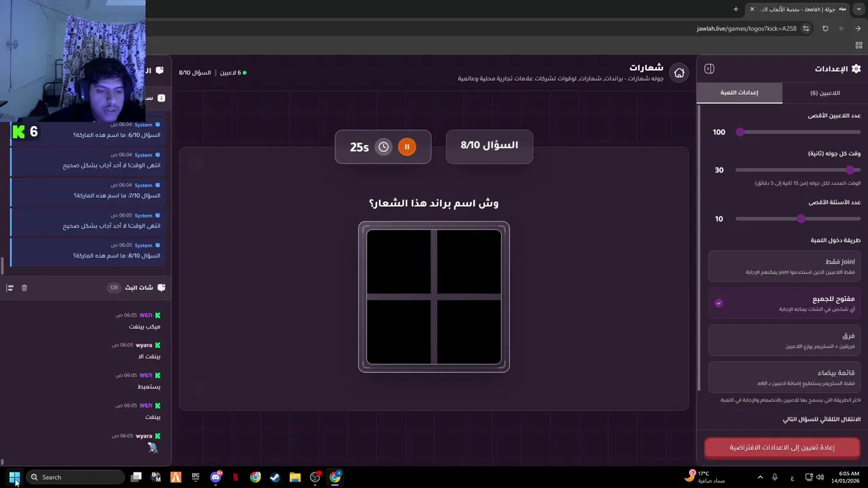
Task: Open Discord from the taskbar
Action: tap(216, 477)
